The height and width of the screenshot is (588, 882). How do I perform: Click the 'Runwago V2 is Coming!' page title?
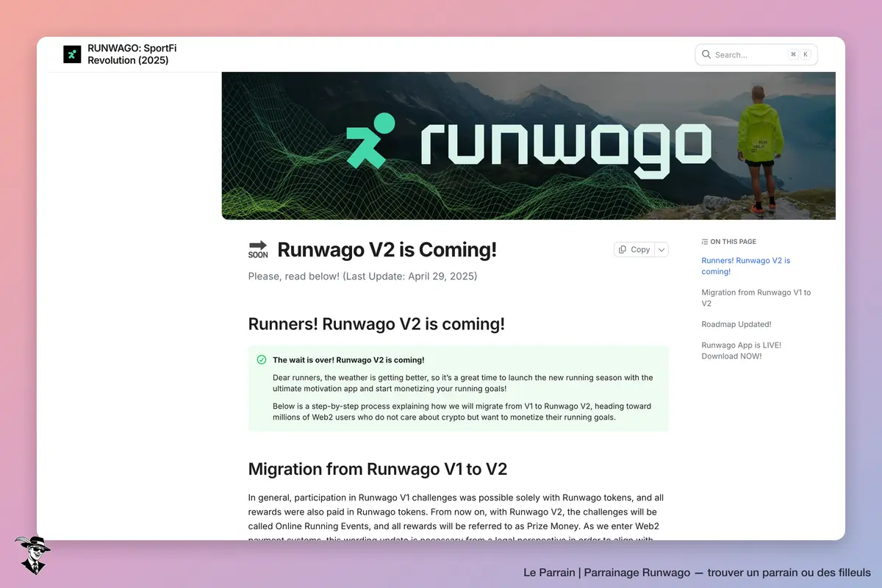pyautogui.click(x=387, y=250)
